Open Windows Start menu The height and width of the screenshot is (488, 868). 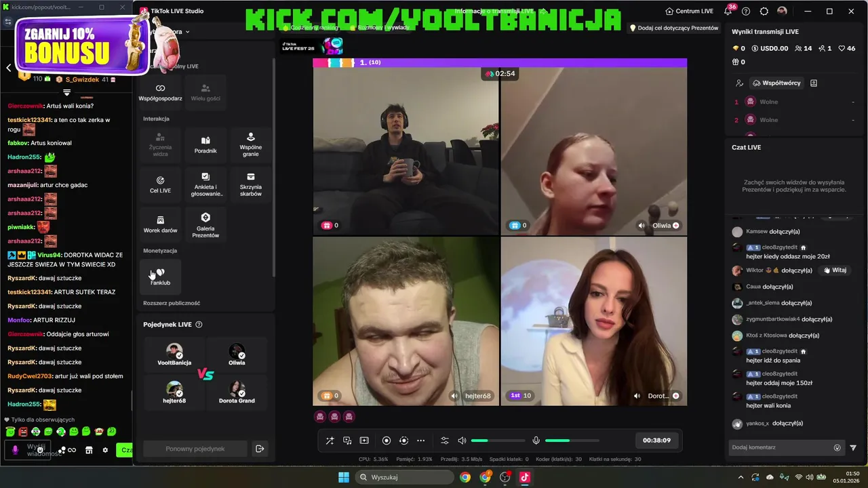coord(343,477)
